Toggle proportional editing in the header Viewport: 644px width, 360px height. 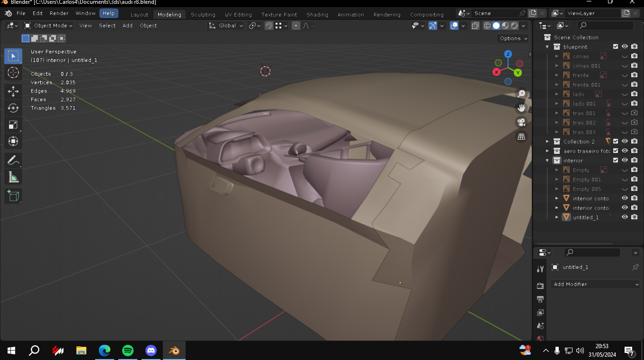point(296,26)
